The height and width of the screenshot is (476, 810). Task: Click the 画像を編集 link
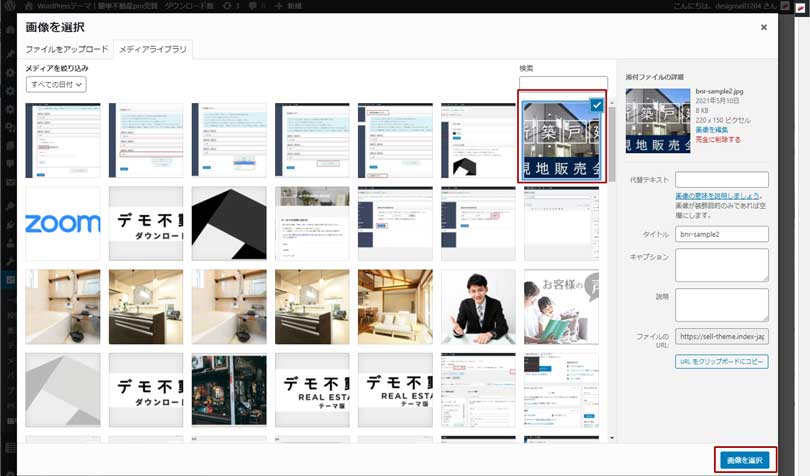point(713,130)
